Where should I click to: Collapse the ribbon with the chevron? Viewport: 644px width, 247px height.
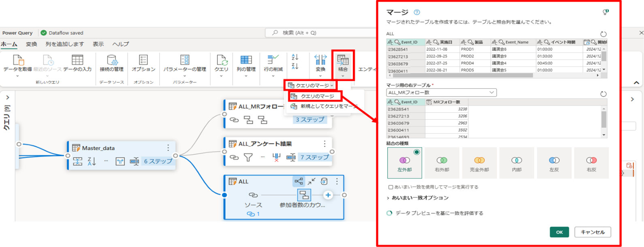point(637,83)
